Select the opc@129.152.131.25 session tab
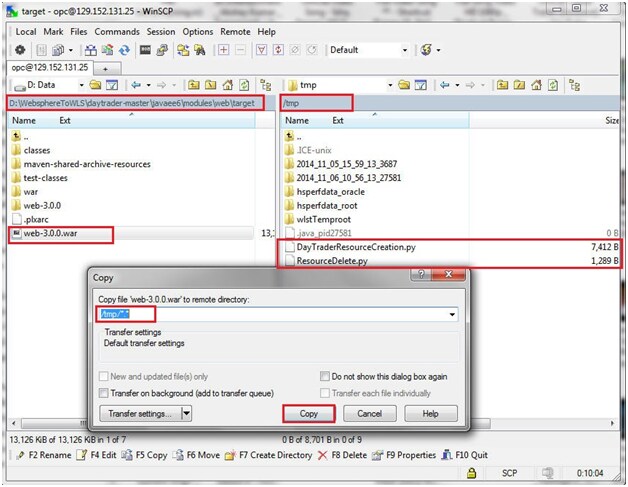 coord(50,67)
